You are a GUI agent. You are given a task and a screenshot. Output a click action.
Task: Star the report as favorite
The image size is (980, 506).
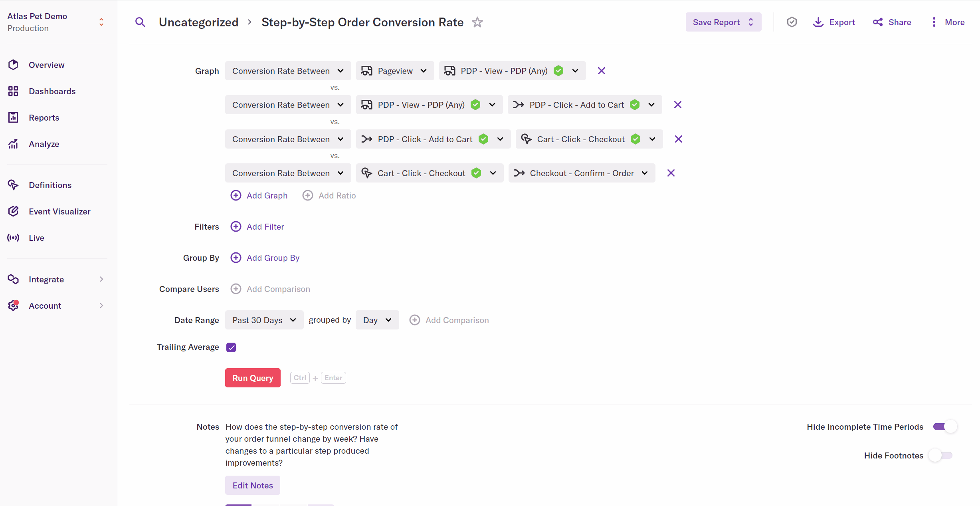pyautogui.click(x=477, y=22)
